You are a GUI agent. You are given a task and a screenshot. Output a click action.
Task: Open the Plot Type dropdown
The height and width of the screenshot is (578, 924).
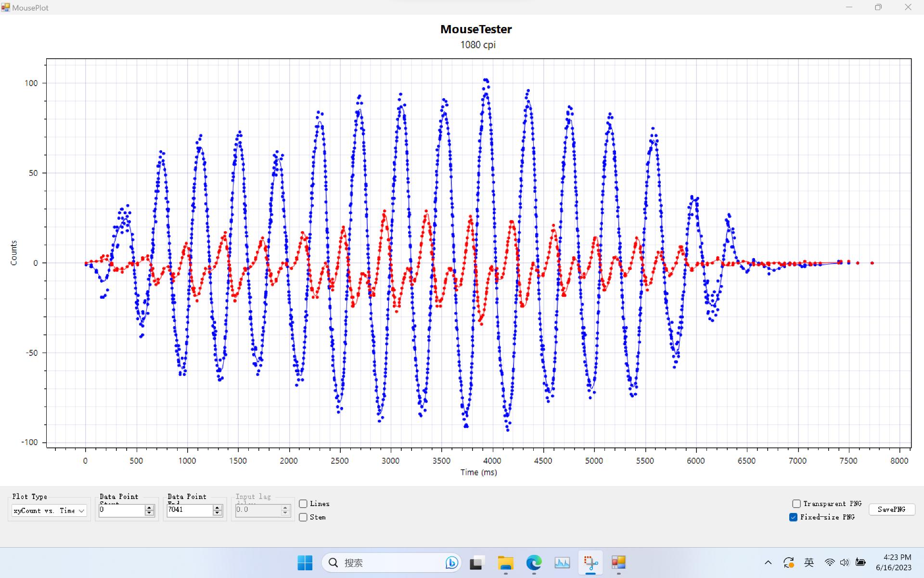[49, 511]
